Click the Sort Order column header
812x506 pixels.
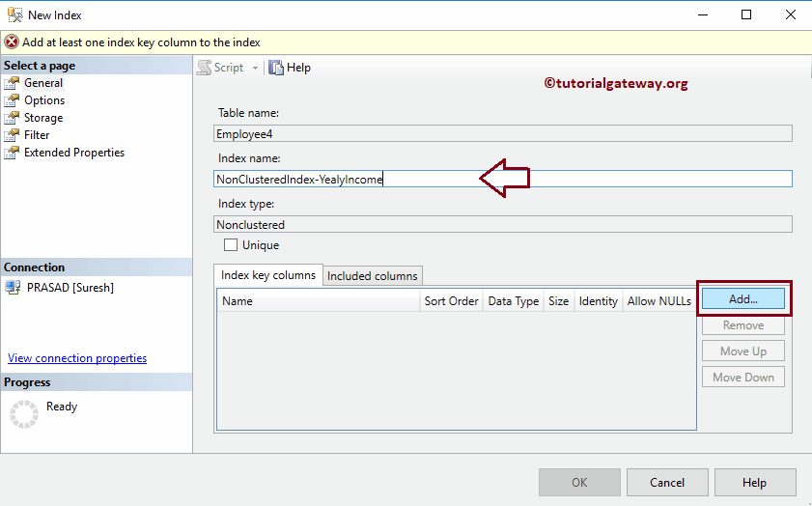[451, 301]
